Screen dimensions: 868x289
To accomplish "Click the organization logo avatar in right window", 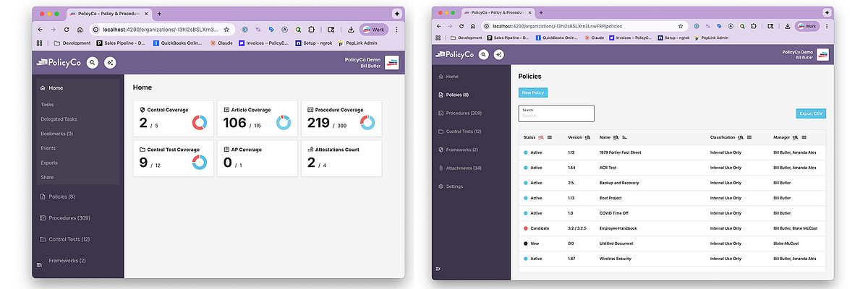I will [822, 54].
